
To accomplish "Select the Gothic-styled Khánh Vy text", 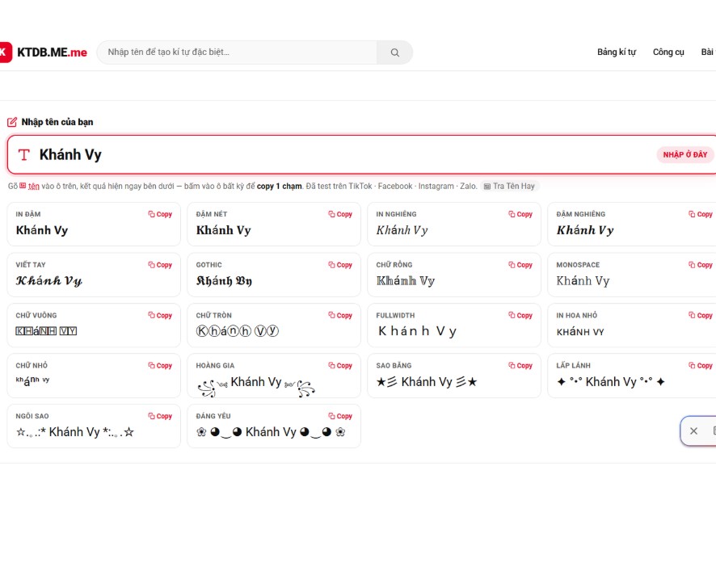I will 224,281.
